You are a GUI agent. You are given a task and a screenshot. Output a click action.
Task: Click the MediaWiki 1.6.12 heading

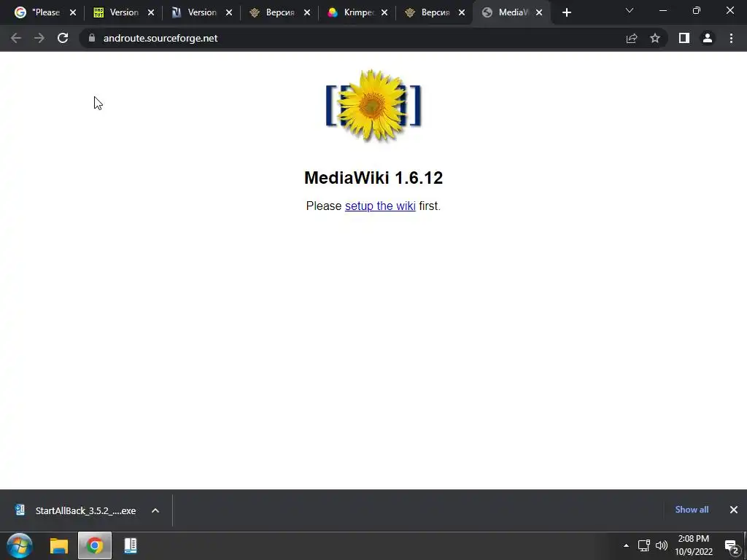[x=373, y=178]
